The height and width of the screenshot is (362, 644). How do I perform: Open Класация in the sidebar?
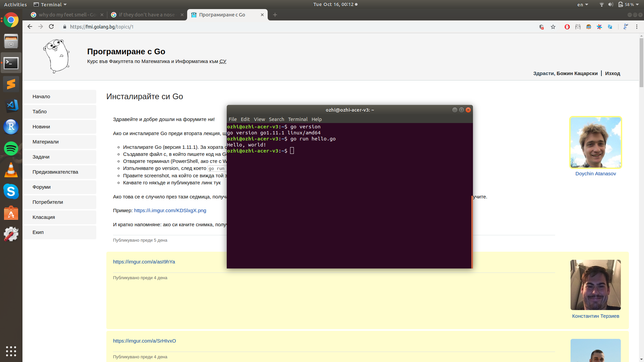(59, 217)
